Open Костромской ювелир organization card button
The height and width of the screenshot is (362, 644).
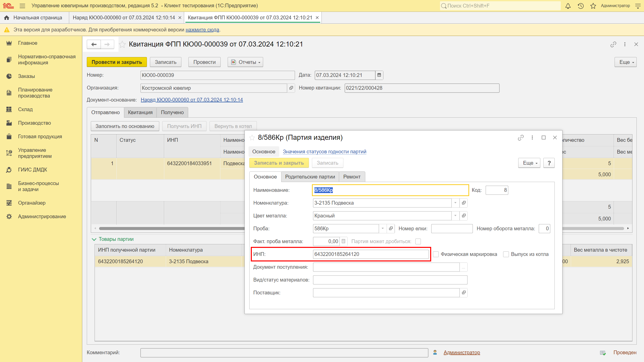tap(291, 88)
